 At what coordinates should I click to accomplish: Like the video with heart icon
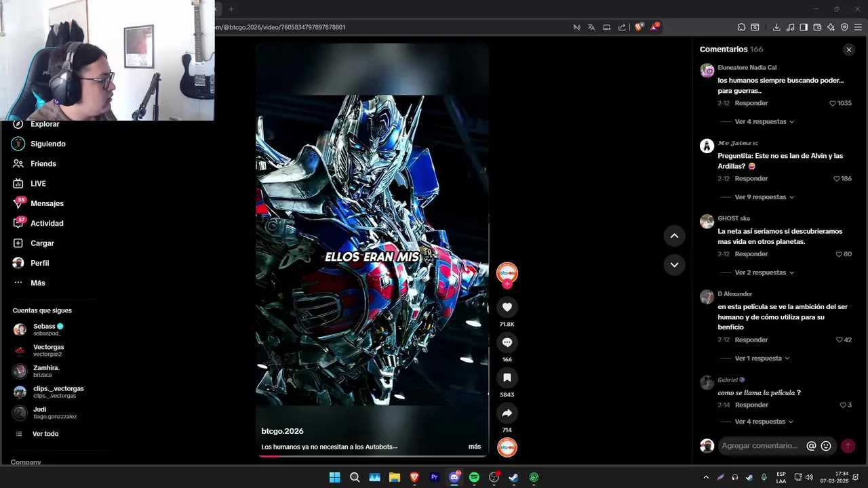tap(507, 307)
